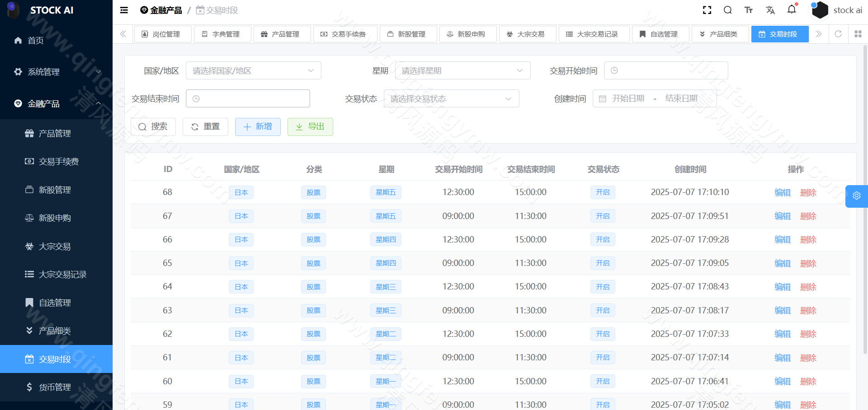
Task: Refresh the page with the reload icon
Action: (839, 34)
